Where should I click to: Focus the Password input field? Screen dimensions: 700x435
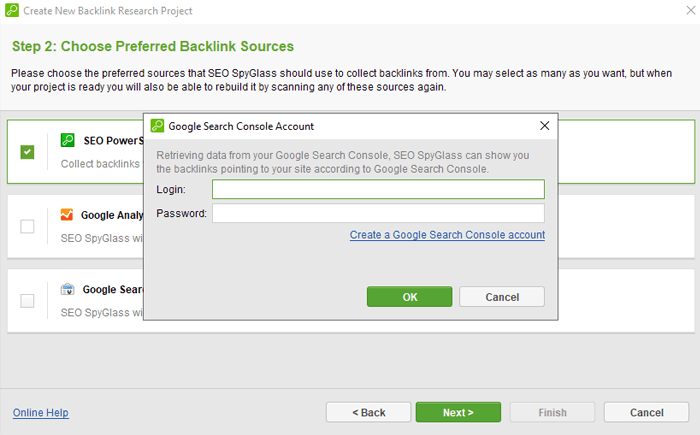point(378,213)
